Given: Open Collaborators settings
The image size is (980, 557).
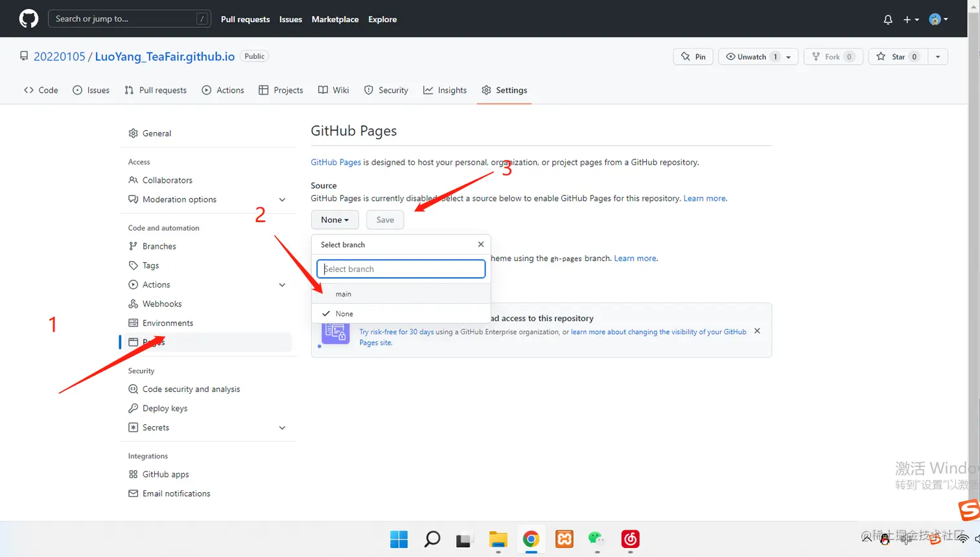Looking at the screenshot, I should tap(167, 180).
